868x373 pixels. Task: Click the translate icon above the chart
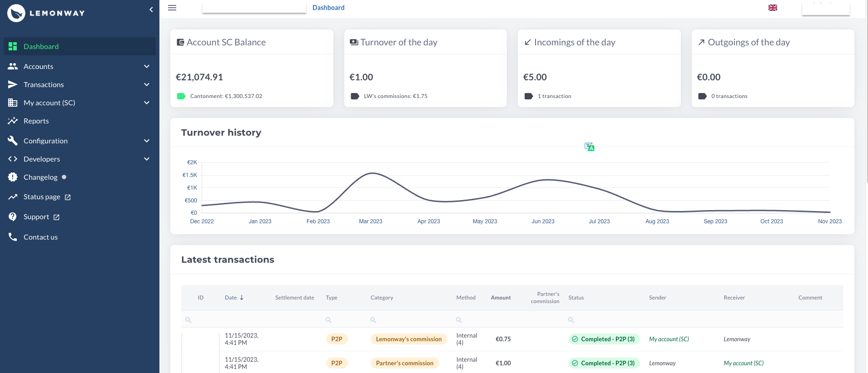[x=590, y=147]
